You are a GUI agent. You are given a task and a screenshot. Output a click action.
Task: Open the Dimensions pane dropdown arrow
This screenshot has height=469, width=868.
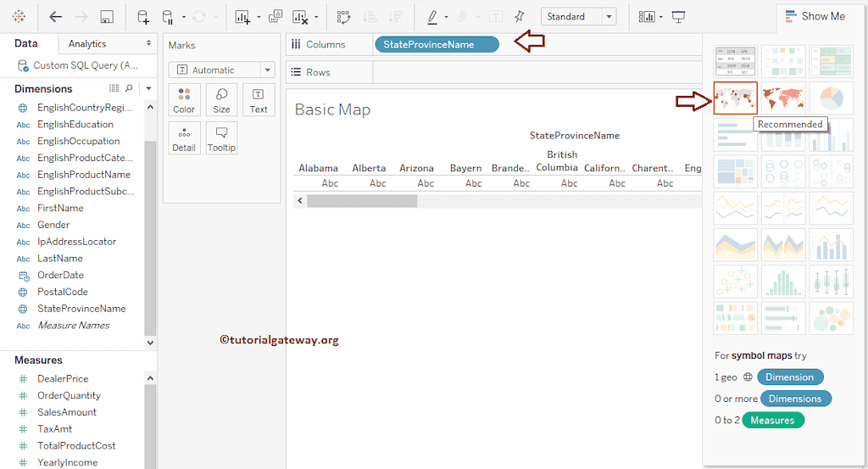pos(148,88)
